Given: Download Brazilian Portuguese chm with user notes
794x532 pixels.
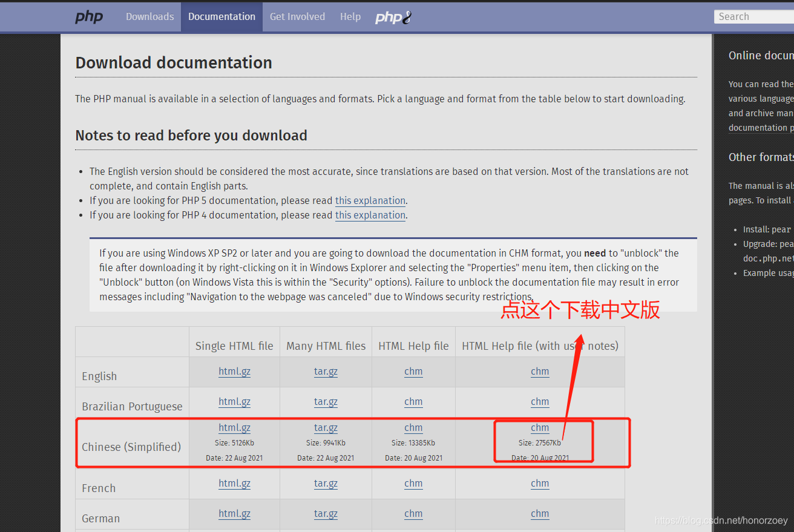Looking at the screenshot, I should (x=540, y=402).
